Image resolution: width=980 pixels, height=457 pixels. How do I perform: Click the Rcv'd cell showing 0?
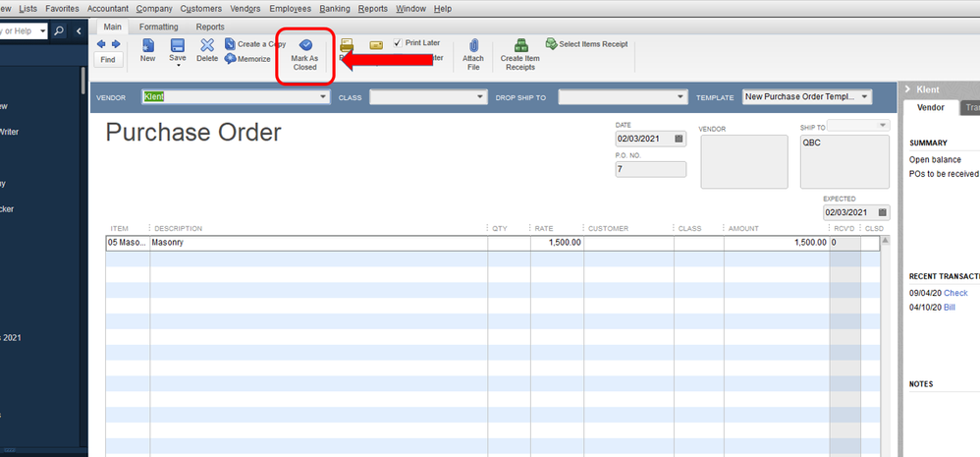point(844,243)
